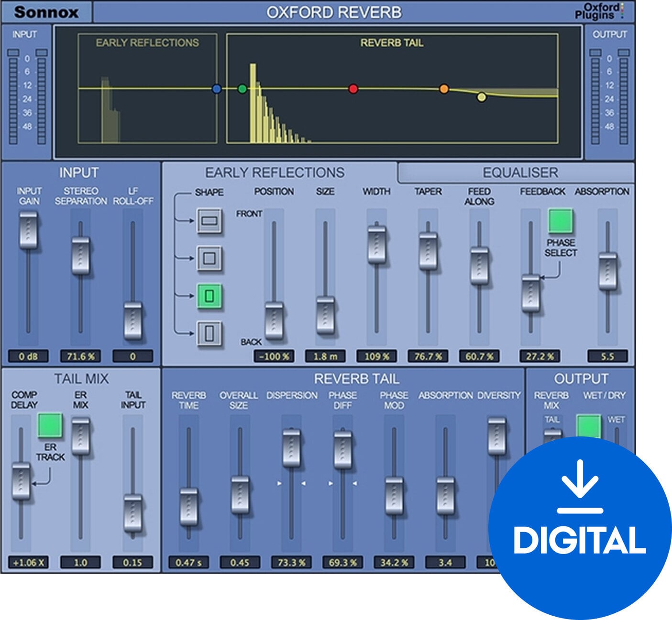Click the Comp Delay value display showing +1.06 X
The image size is (672, 620).
(29, 563)
